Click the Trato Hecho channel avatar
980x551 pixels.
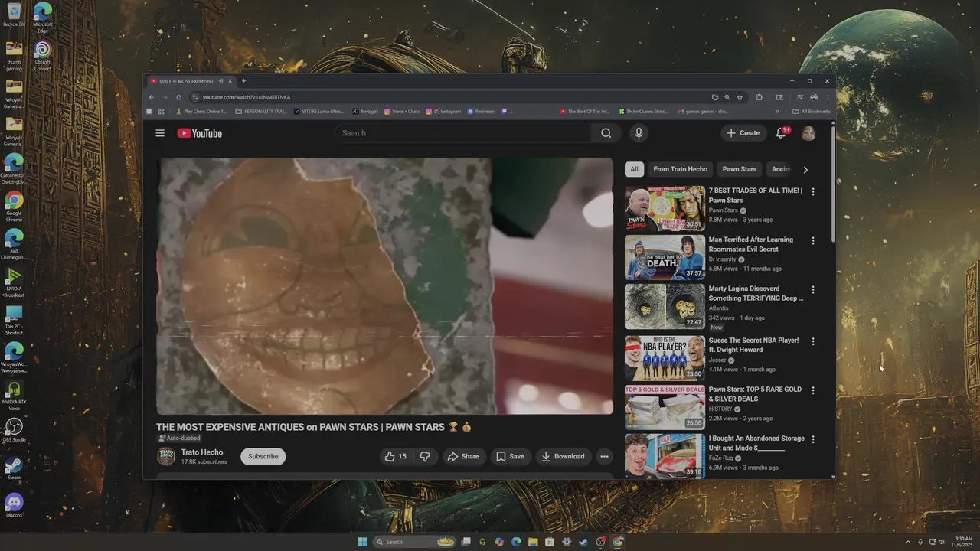point(166,457)
